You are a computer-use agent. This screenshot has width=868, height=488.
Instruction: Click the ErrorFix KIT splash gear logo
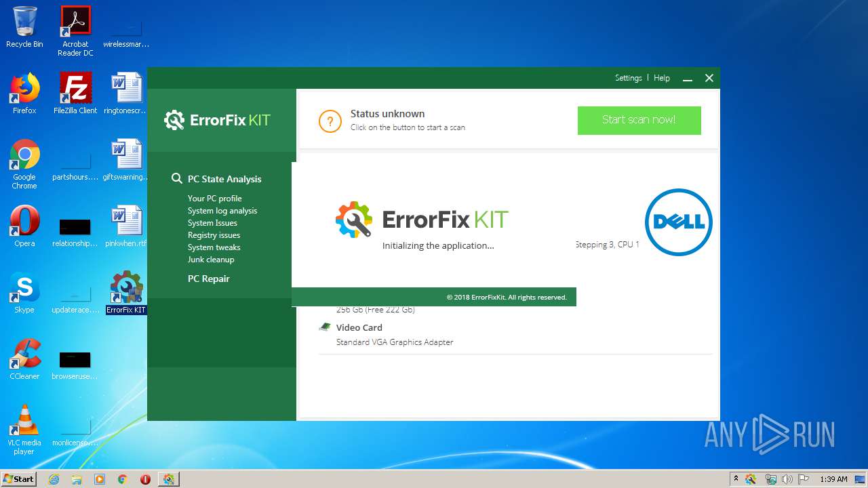[353, 219]
